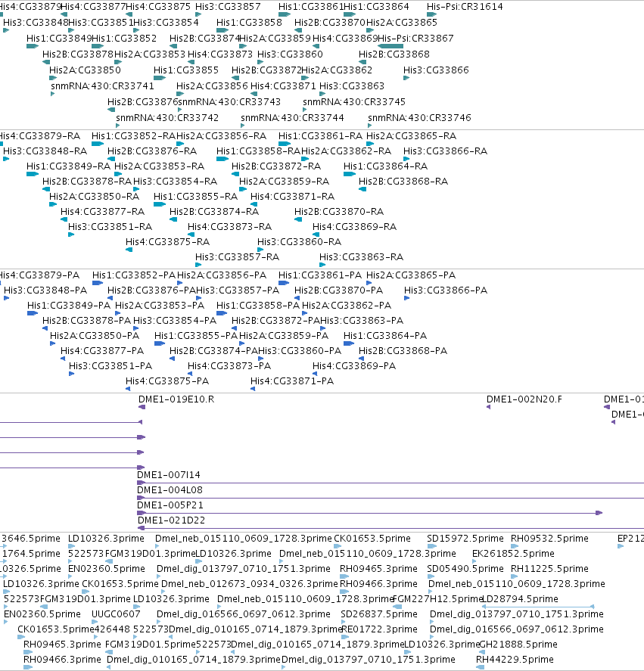
Task: Select transcript His3:CG33866-RA label
Action: (x=445, y=151)
